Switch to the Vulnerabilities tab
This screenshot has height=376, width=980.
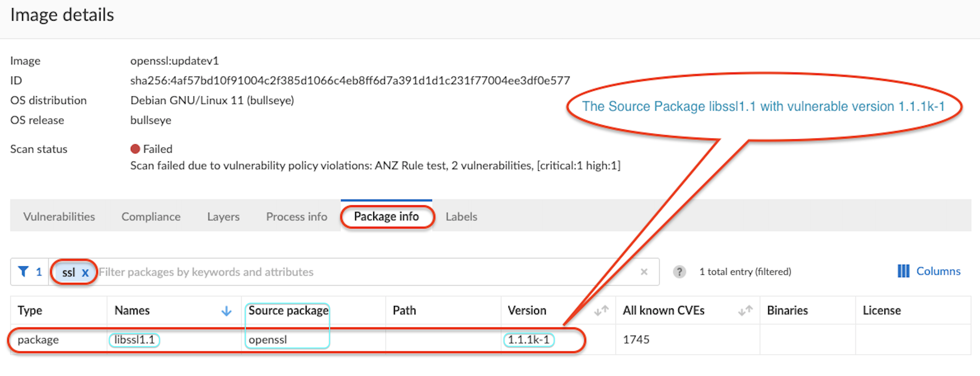59,217
